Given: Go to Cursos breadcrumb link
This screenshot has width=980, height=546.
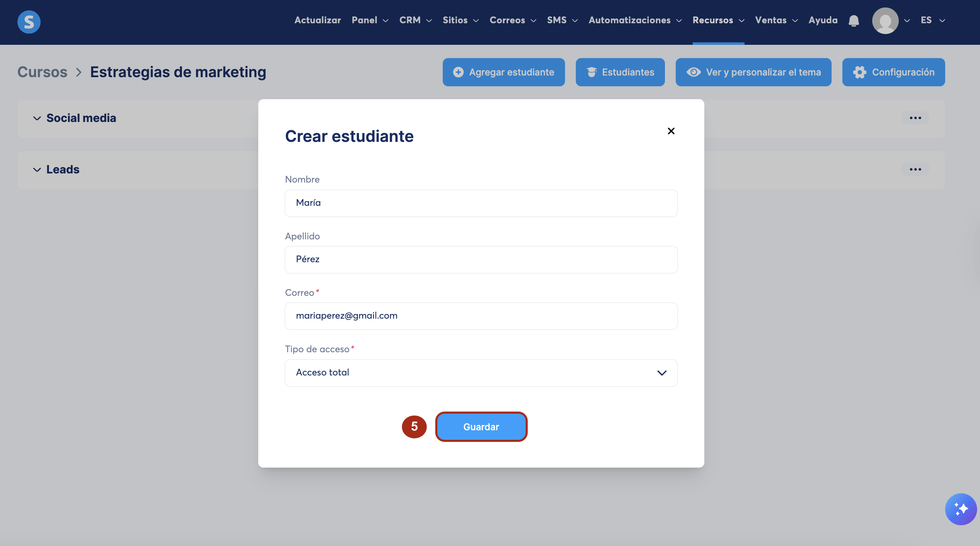Looking at the screenshot, I should tap(42, 72).
